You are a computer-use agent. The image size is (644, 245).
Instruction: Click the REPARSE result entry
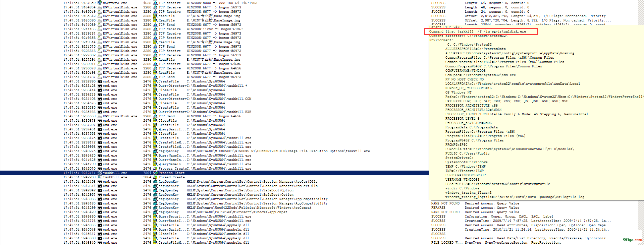click(x=438, y=208)
